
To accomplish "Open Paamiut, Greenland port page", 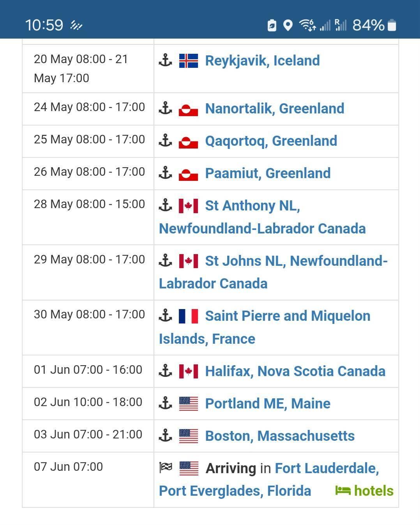I will pos(268,173).
